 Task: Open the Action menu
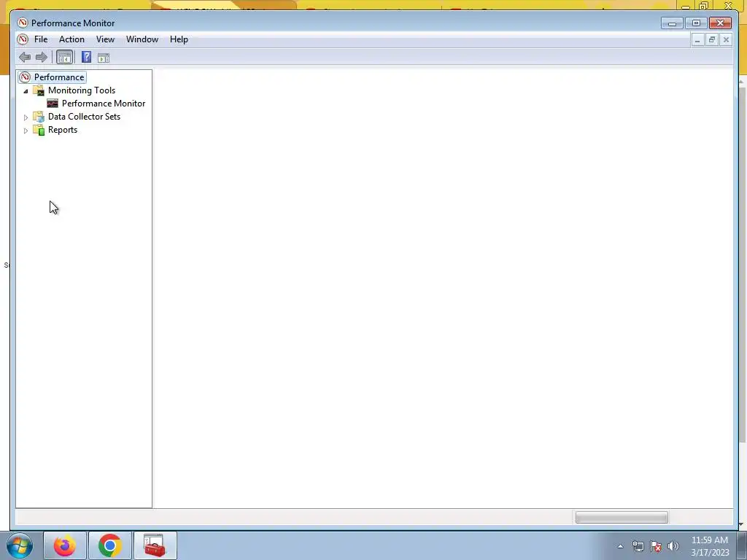pyautogui.click(x=71, y=39)
